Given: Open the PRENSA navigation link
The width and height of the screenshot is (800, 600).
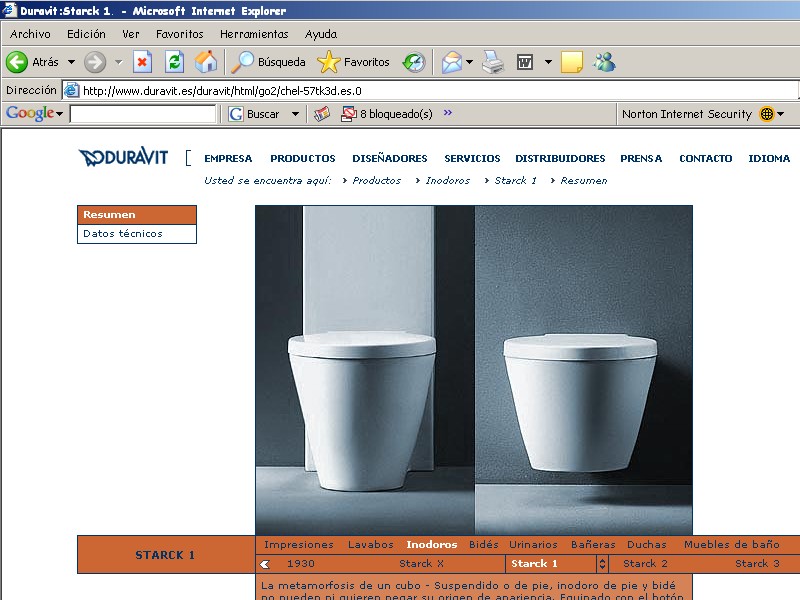Looking at the screenshot, I should 641,159.
